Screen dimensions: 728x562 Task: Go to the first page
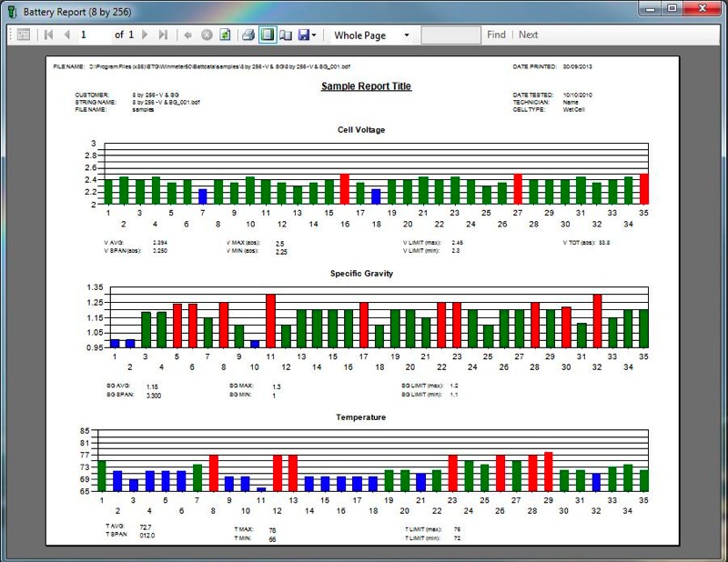pos(48,35)
